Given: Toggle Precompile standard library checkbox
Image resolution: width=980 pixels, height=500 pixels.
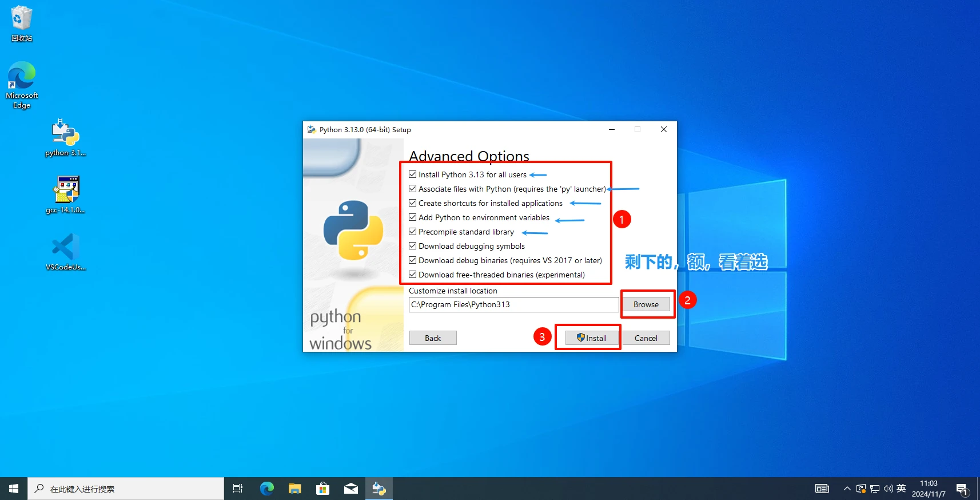Looking at the screenshot, I should click(413, 232).
